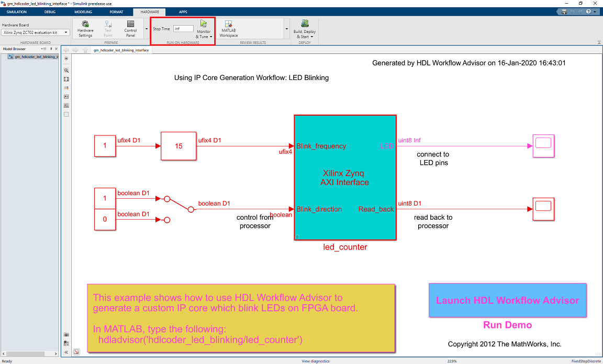Switch to the MODELING tab
Screen dimensions: 603x364
(83, 12)
